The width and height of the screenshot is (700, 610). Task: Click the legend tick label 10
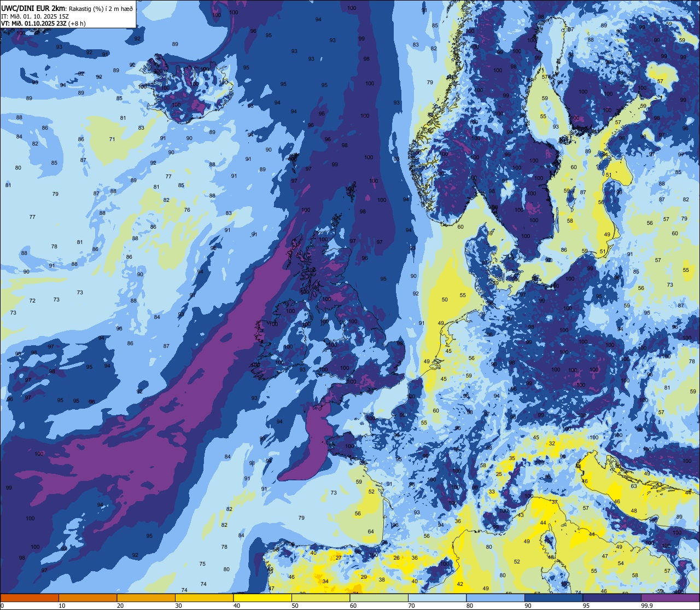pyautogui.click(x=62, y=605)
